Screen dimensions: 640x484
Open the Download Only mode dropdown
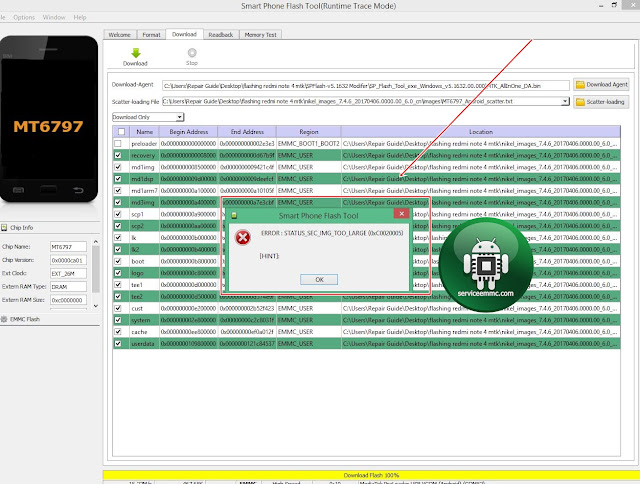pos(148,117)
